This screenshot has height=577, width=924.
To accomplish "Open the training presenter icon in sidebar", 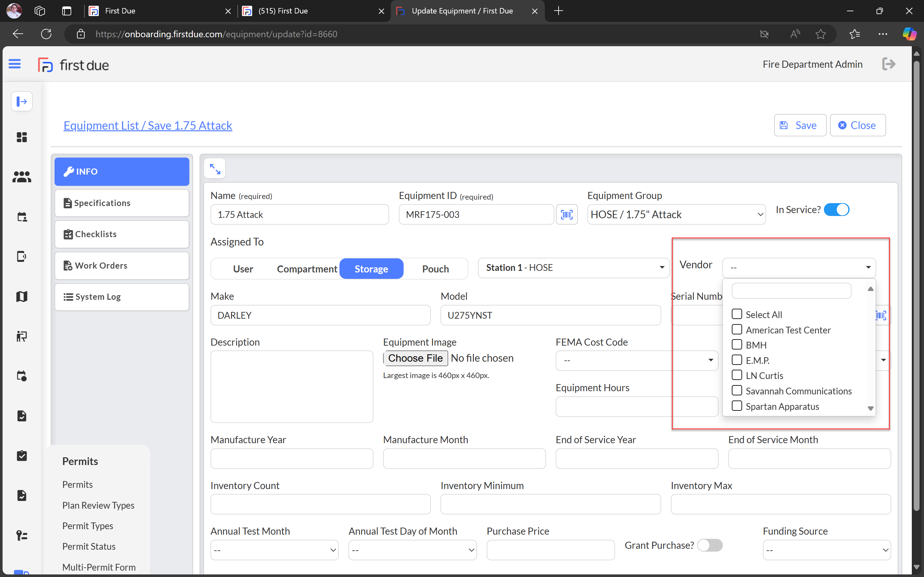I will click(x=22, y=336).
